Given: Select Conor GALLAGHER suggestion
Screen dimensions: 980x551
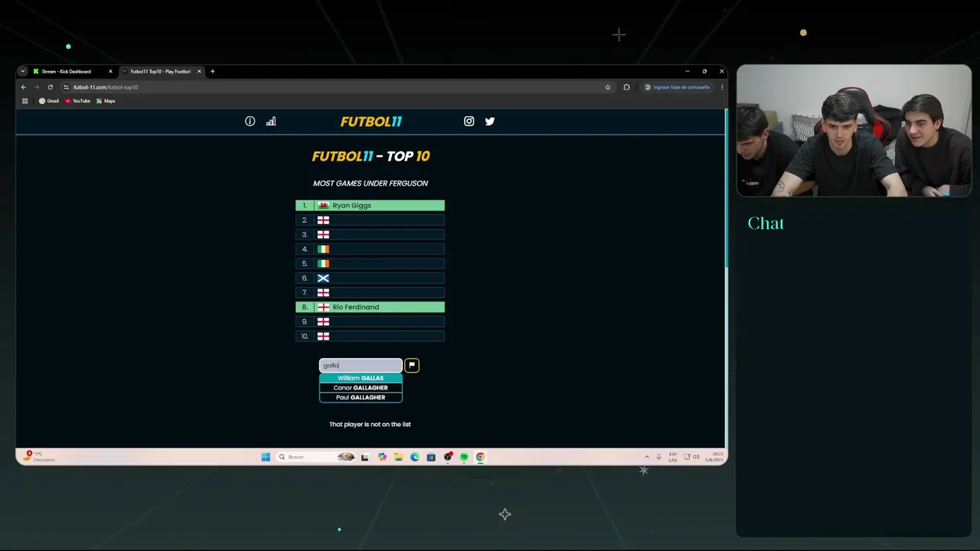Looking at the screenshot, I should pyautogui.click(x=361, y=387).
